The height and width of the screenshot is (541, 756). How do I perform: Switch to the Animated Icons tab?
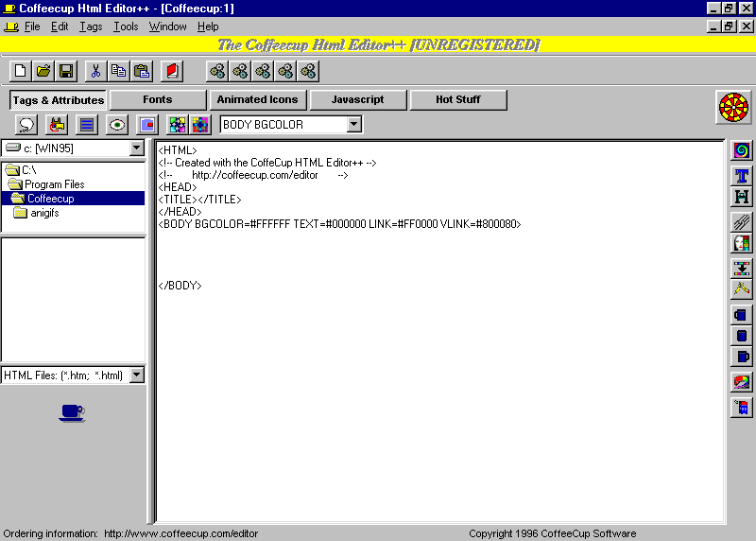(258, 100)
